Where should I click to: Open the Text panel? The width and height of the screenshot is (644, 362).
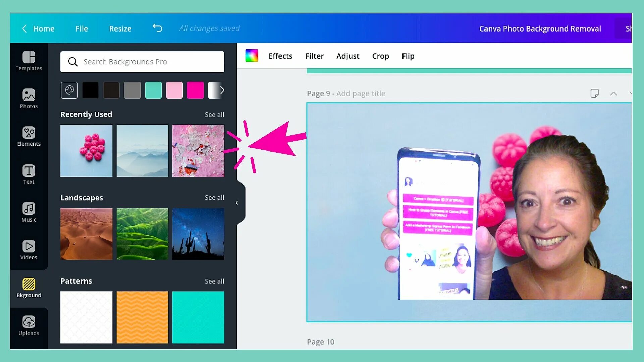coord(29,174)
